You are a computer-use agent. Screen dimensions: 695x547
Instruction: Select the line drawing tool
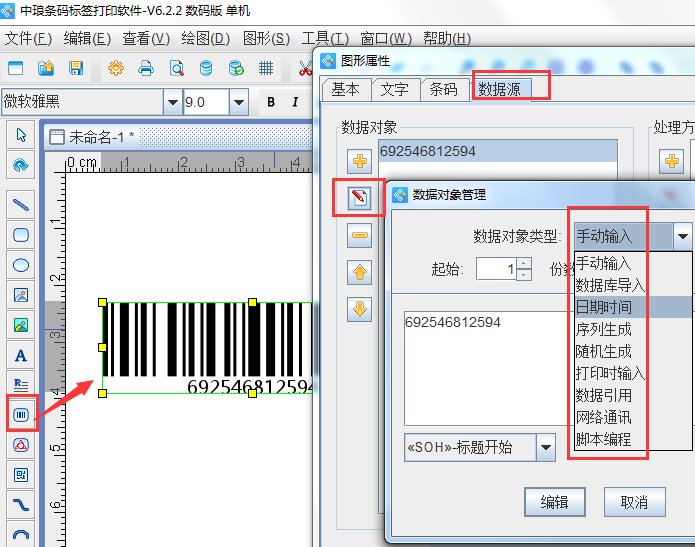pos(21,204)
